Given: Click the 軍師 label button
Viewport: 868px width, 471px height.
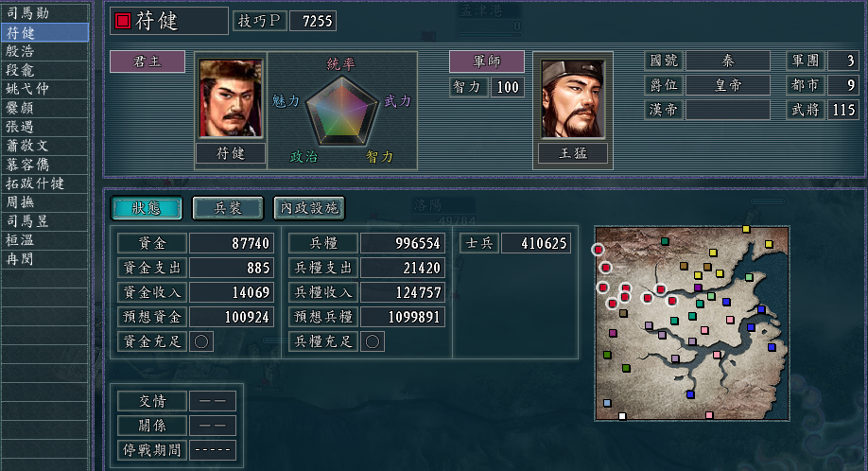Looking at the screenshot, I should (x=487, y=61).
